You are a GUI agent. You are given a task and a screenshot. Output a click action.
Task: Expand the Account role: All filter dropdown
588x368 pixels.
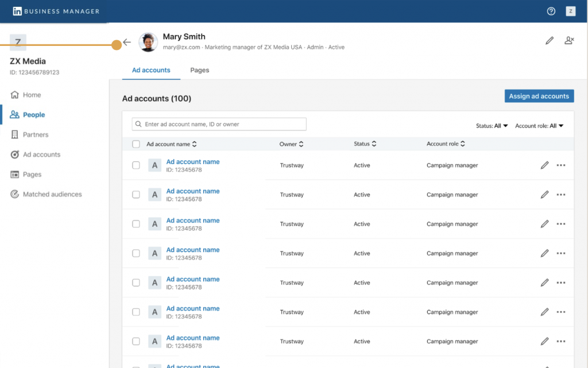539,126
